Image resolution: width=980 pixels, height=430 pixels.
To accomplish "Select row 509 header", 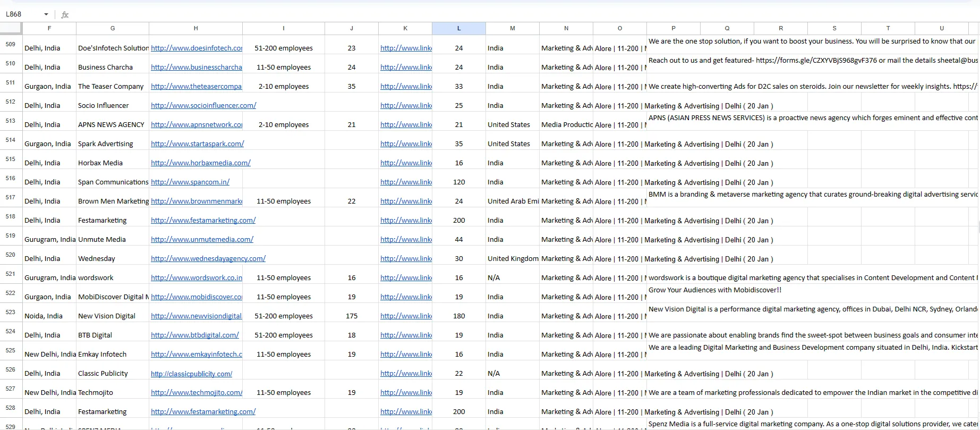I will 11,44.
